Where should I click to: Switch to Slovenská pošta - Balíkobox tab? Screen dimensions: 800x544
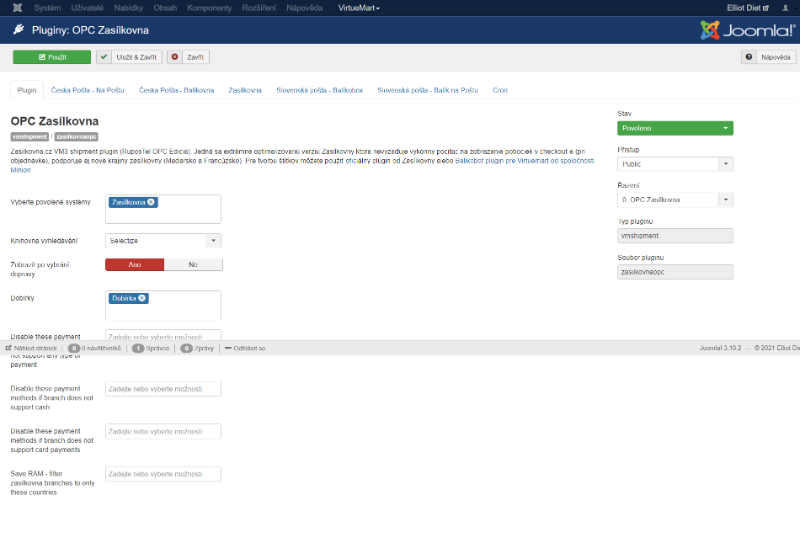tap(319, 90)
